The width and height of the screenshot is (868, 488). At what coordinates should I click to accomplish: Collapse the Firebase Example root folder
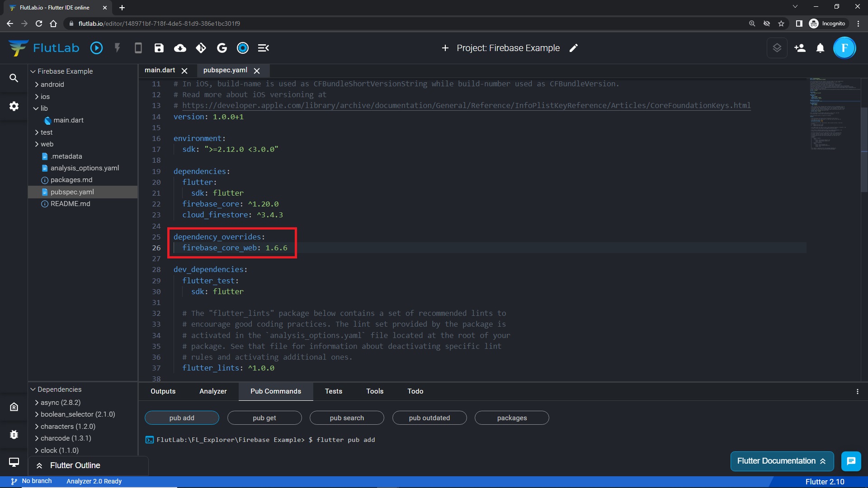(33, 71)
